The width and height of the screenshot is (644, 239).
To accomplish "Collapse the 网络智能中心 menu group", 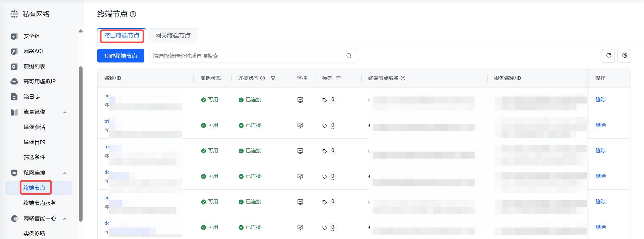I will pos(65,219).
